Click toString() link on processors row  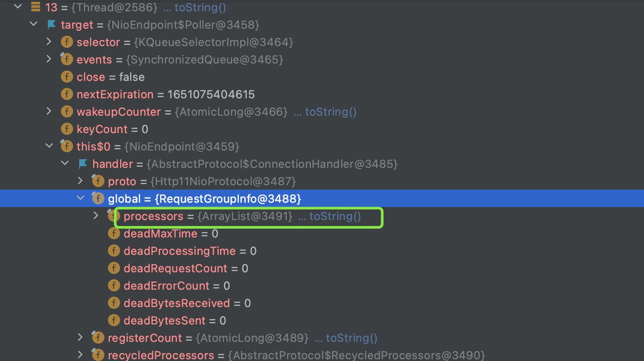point(335,216)
